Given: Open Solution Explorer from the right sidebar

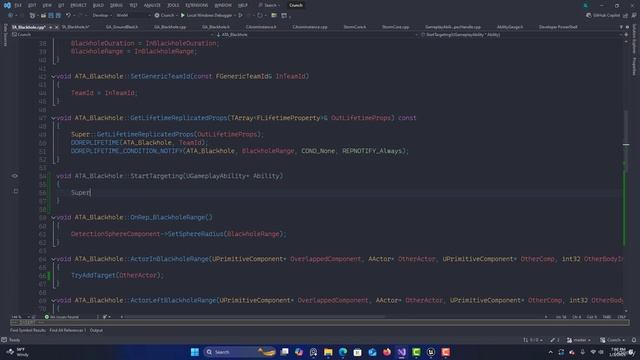Looking at the screenshot, I should coord(634,39).
